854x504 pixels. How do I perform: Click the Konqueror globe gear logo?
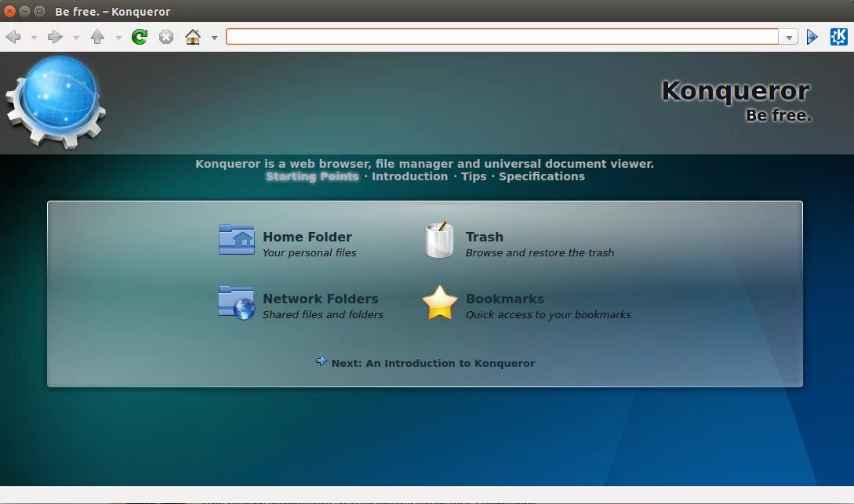56,103
